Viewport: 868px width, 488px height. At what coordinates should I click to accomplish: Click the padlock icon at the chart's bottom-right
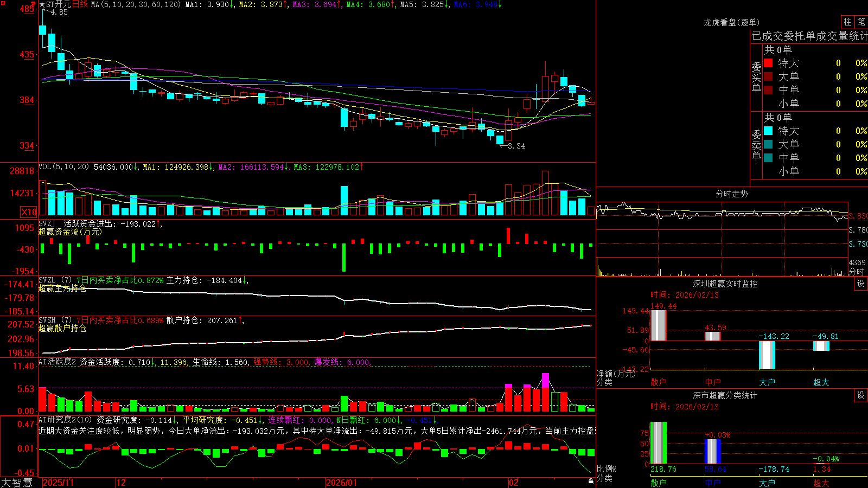pos(591,481)
